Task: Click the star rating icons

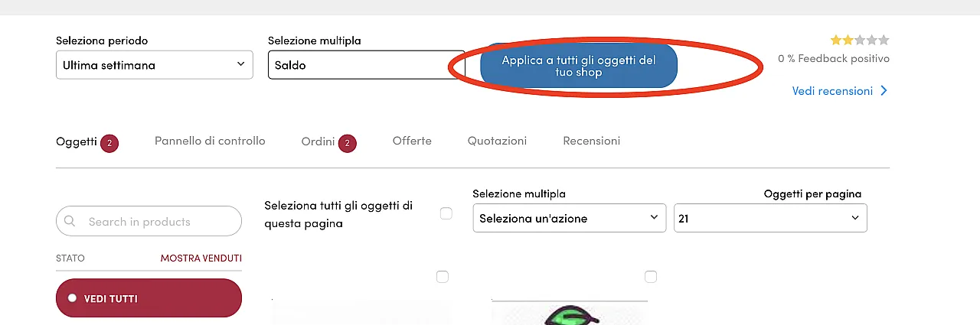Action: pyautogui.click(x=860, y=40)
